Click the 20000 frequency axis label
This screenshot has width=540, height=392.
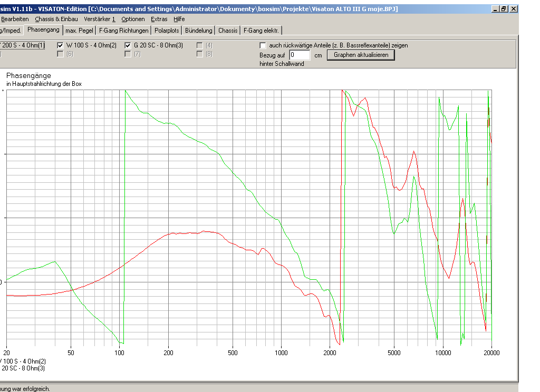[491, 353]
